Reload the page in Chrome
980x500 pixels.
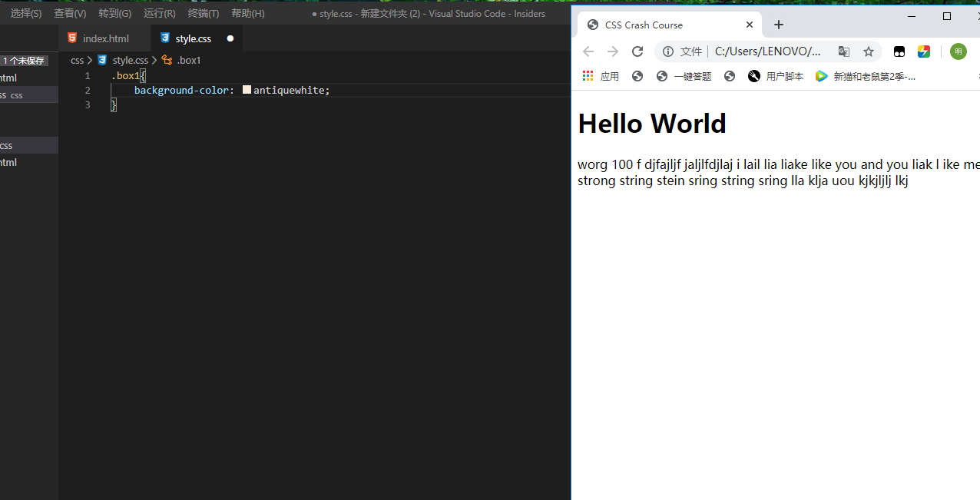pos(637,51)
